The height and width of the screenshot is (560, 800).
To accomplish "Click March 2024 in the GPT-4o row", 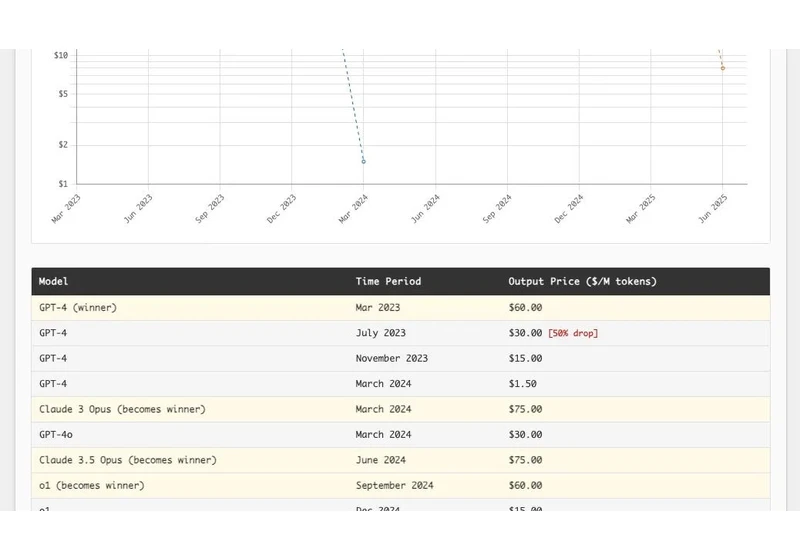I will click(x=383, y=435).
